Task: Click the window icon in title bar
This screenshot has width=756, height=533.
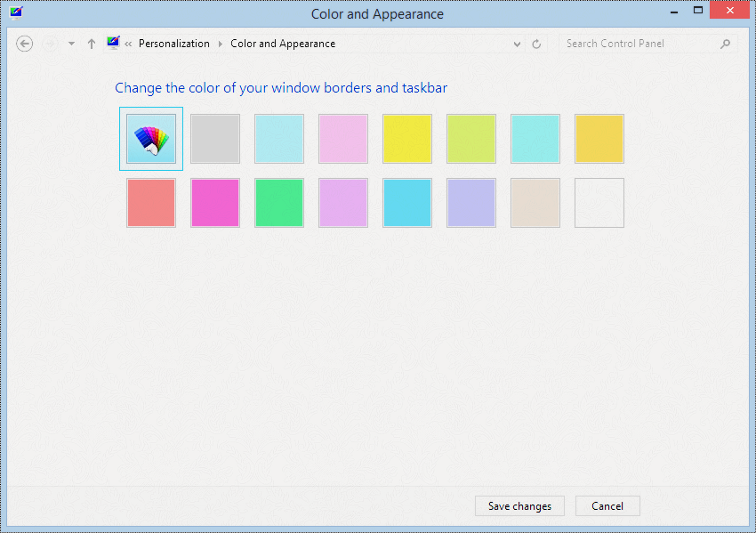Action: (16, 12)
